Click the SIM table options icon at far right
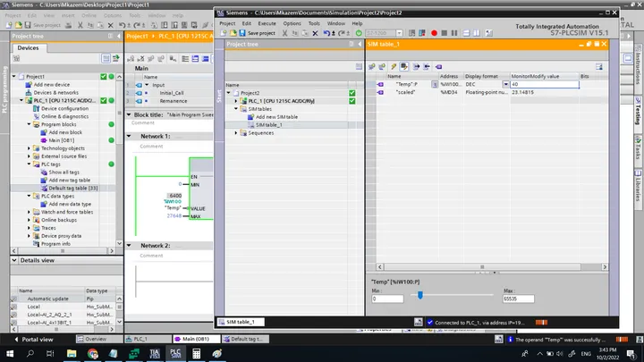 pyautogui.click(x=599, y=66)
